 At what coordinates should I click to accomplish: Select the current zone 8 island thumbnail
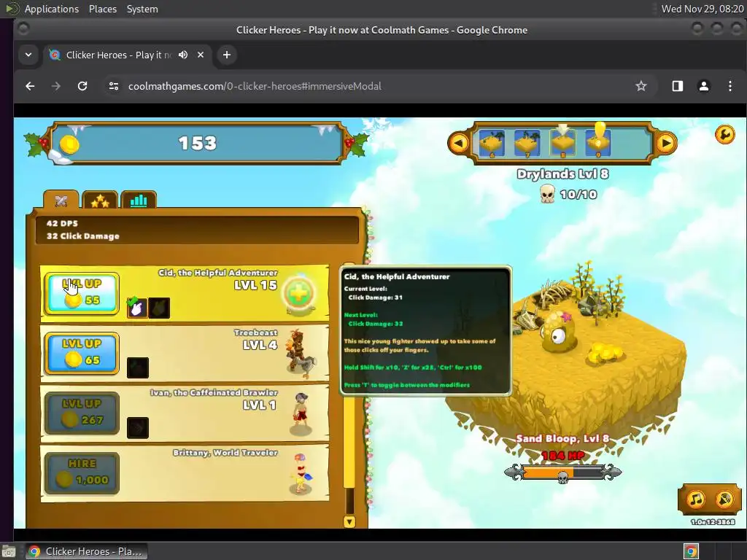click(562, 142)
